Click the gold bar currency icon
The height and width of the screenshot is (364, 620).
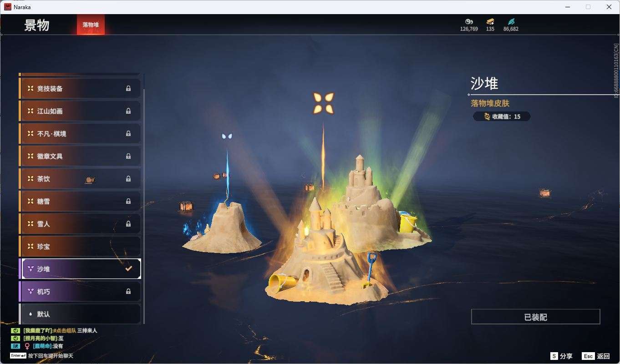[x=490, y=21]
